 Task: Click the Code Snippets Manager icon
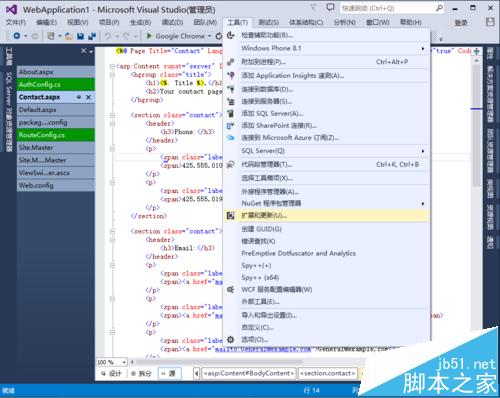(230, 164)
